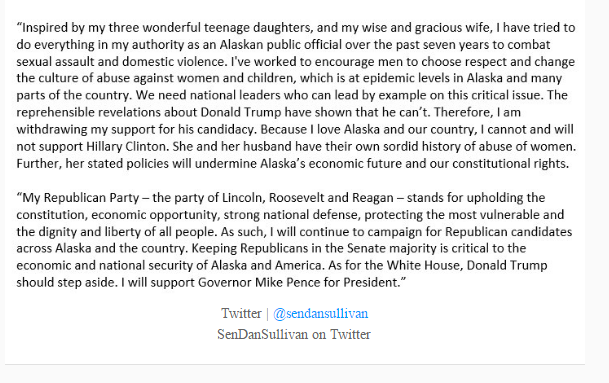Click the horizontal divider line below the signature
The height and width of the screenshot is (383, 609).
point(295,364)
